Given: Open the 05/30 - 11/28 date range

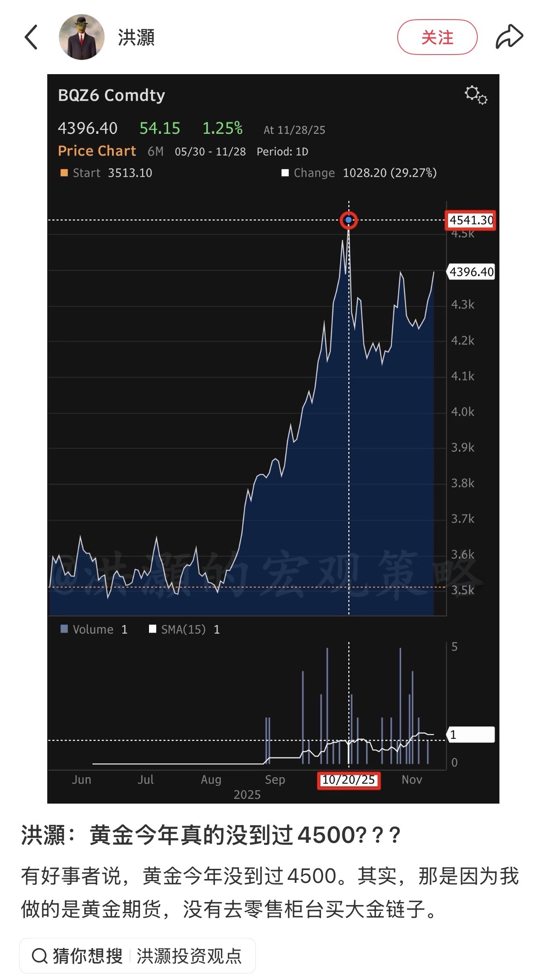Looking at the screenshot, I should click(x=210, y=151).
